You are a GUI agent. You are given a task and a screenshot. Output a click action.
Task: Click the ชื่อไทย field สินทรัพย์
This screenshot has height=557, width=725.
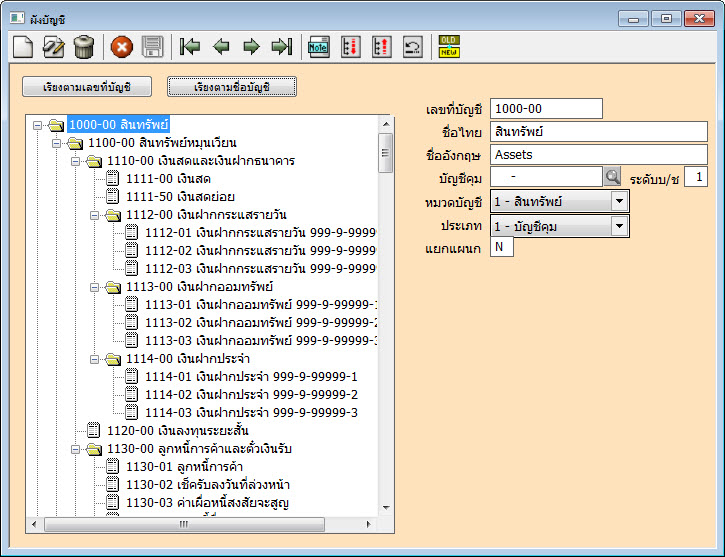(599, 132)
